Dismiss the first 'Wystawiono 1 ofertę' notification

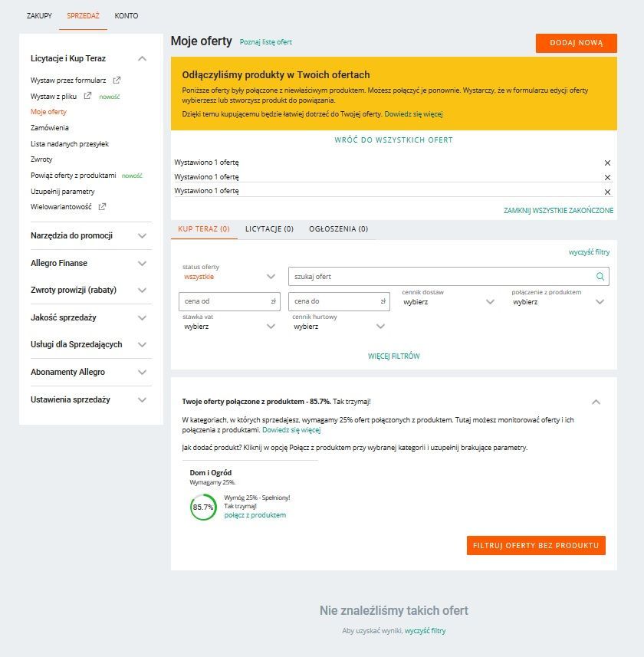click(607, 163)
